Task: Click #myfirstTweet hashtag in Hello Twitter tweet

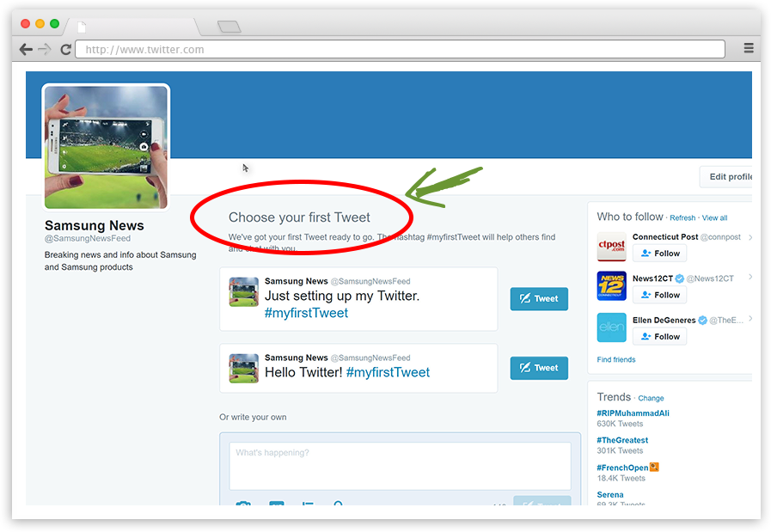Action: 388,372
